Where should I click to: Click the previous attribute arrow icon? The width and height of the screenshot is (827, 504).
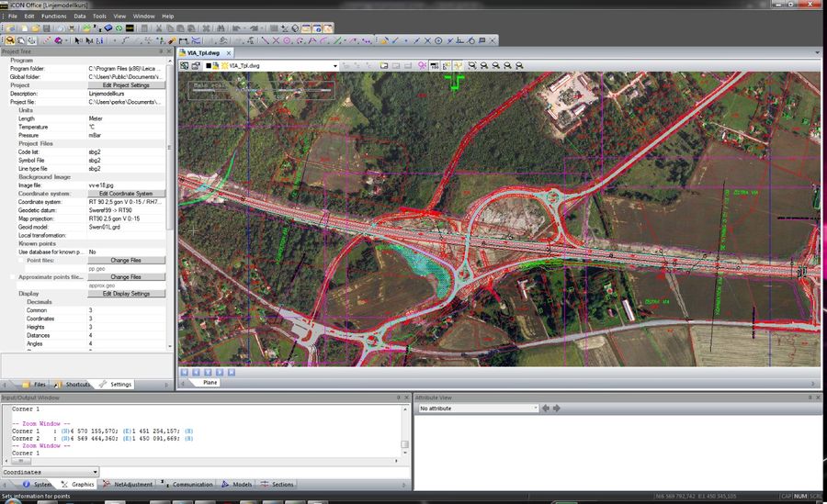click(x=546, y=408)
